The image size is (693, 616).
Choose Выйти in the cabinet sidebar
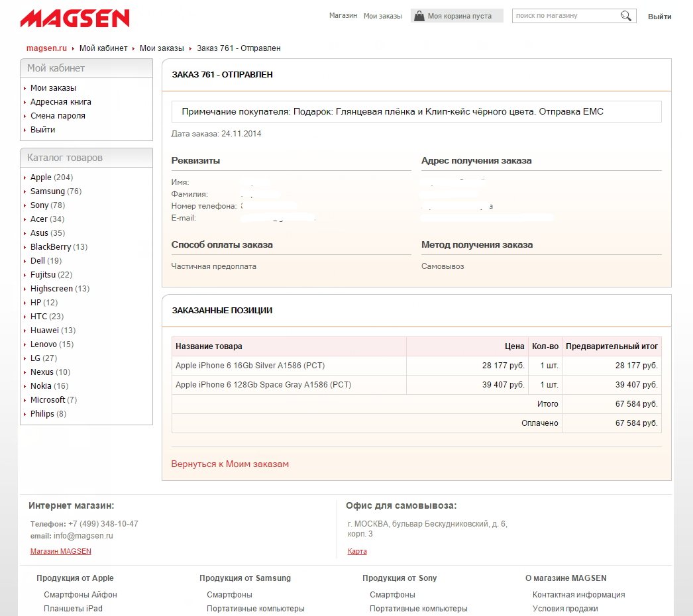click(43, 129)
